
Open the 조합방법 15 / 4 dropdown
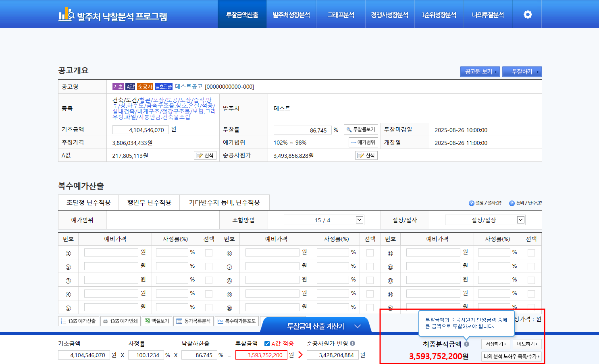pos(324,220)
